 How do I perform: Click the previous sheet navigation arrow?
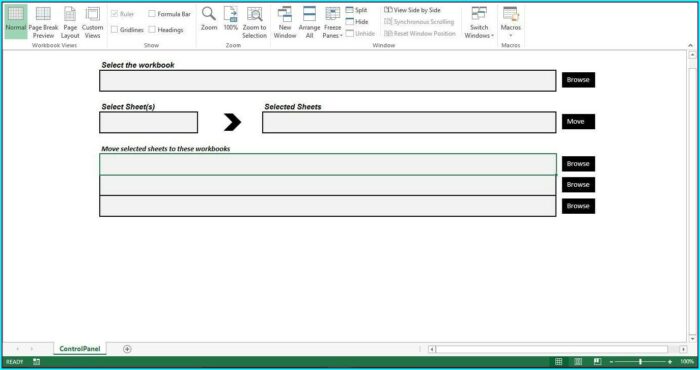(17, 349)
